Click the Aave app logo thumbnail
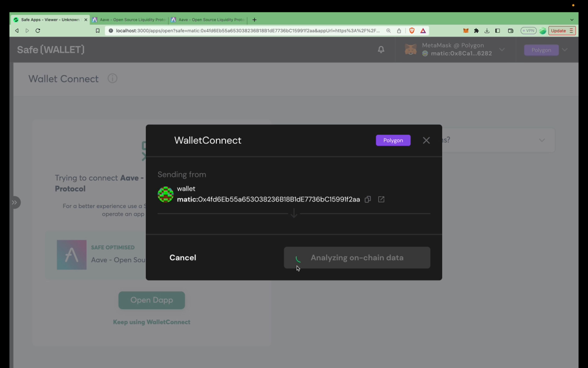The height and width of the screenshot is (368, 588). [x=72, y=255]
